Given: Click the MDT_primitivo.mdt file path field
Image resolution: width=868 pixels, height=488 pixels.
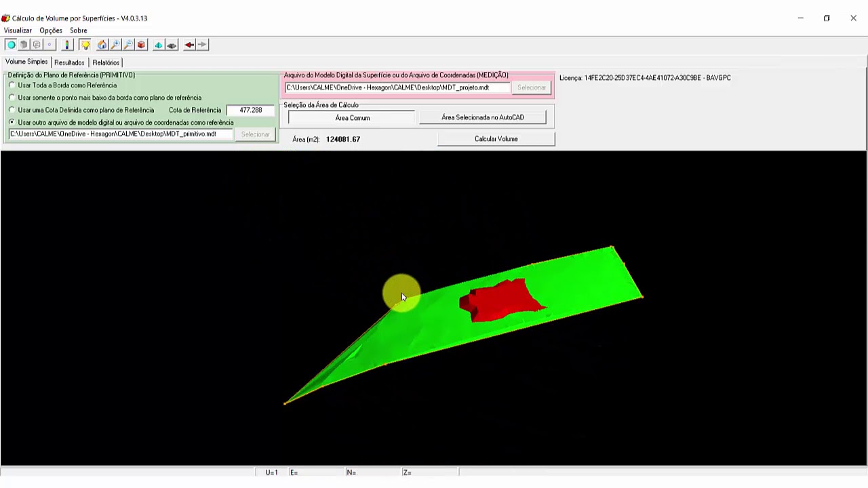Looking at the screenshot, I should (121, 134).
